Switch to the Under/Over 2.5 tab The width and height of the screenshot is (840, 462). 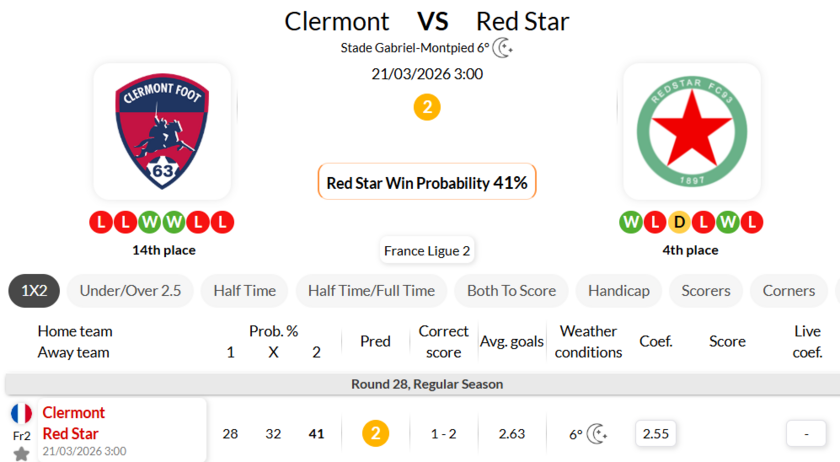pyautogui.click(x=130, y=290)
